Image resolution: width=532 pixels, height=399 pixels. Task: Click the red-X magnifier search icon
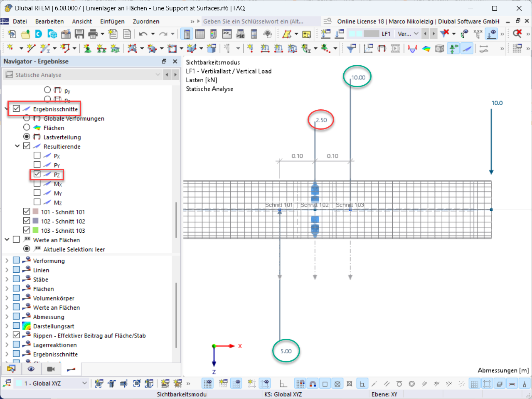[517, 34]
